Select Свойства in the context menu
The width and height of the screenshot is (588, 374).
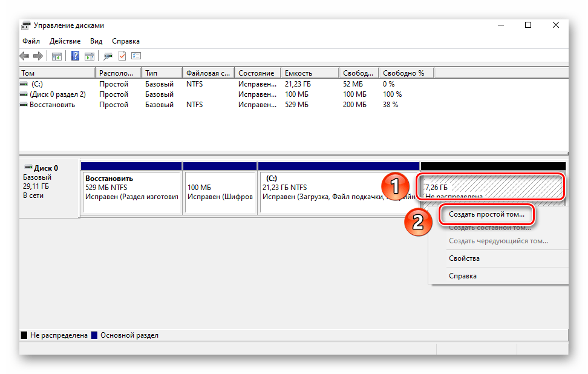point(464,258)
